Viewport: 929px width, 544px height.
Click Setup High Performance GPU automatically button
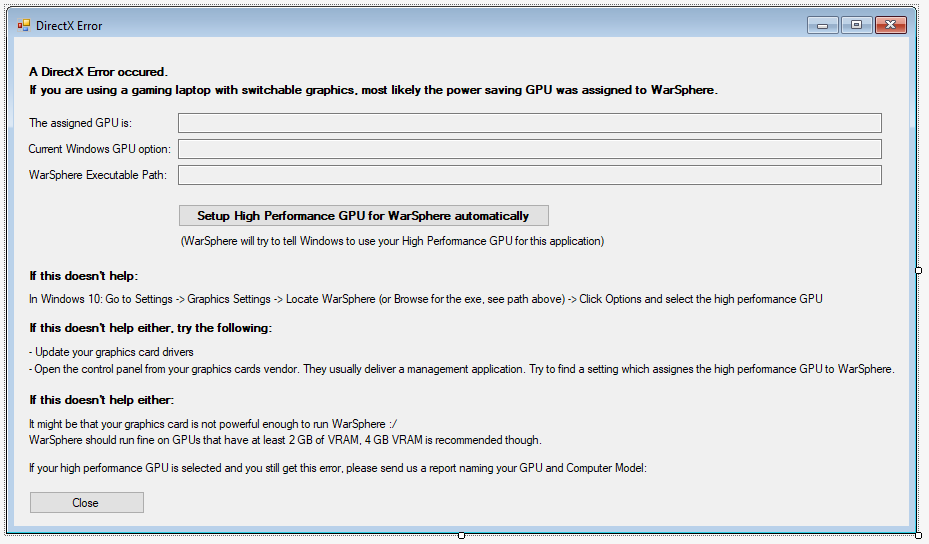[364, 216]
